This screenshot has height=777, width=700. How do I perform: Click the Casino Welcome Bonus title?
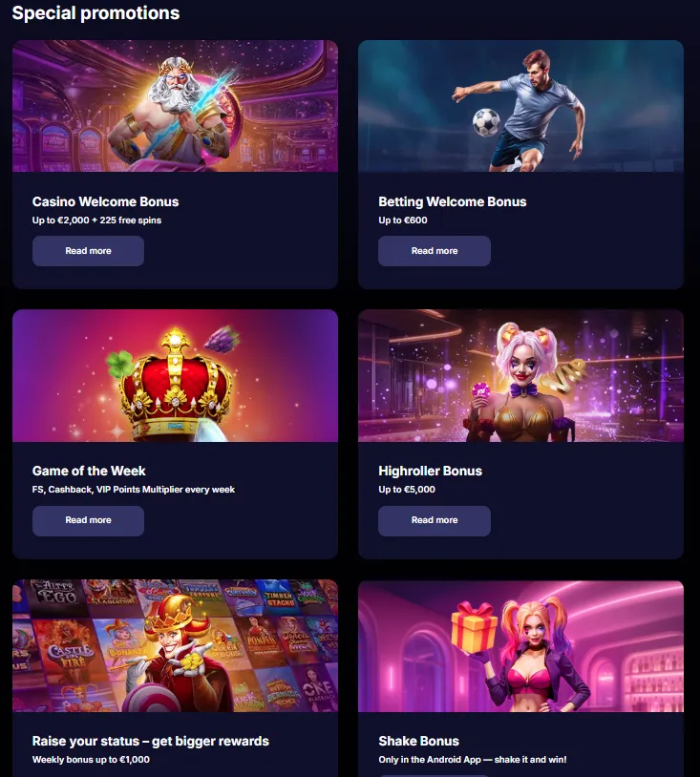coord(105,201)
